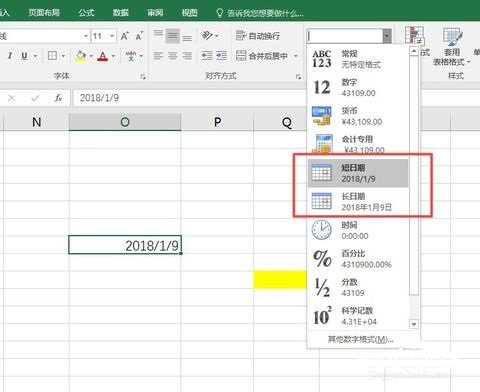Open Format as Table (套用表格格式)
The height and width of the screenshot is (392, 480).
[x=452, y=47]
